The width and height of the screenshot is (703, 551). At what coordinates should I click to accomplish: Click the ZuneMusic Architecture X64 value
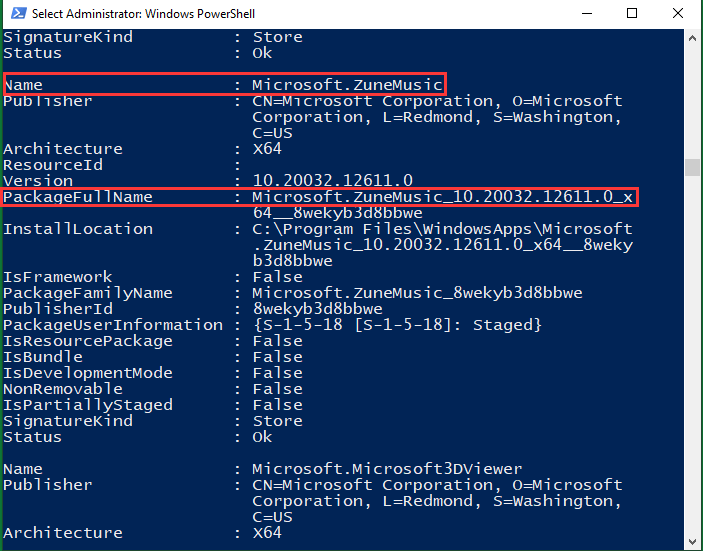(x=267, y=149)
